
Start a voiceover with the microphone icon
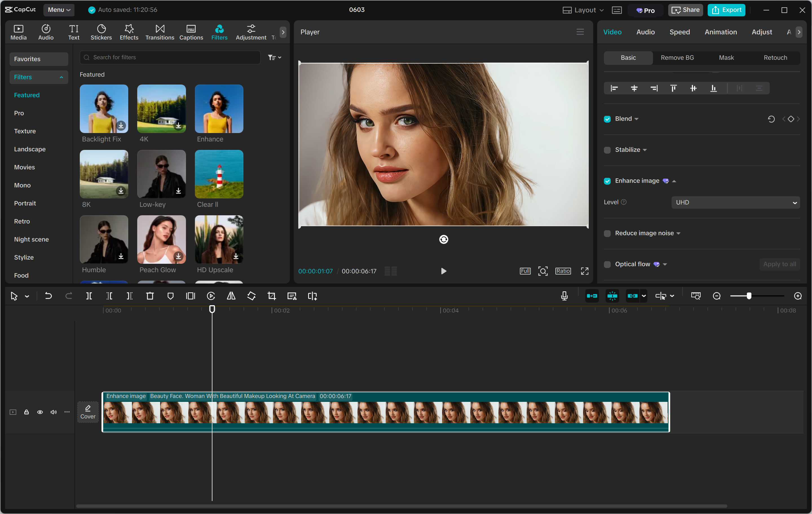[564, 296]
